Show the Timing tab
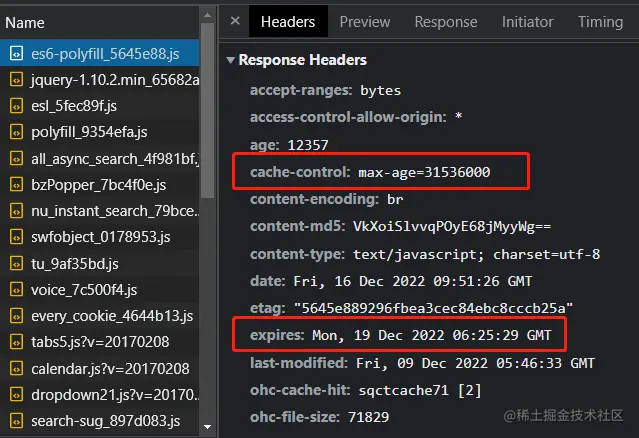639x438 pixels. (x=600, y=21)
